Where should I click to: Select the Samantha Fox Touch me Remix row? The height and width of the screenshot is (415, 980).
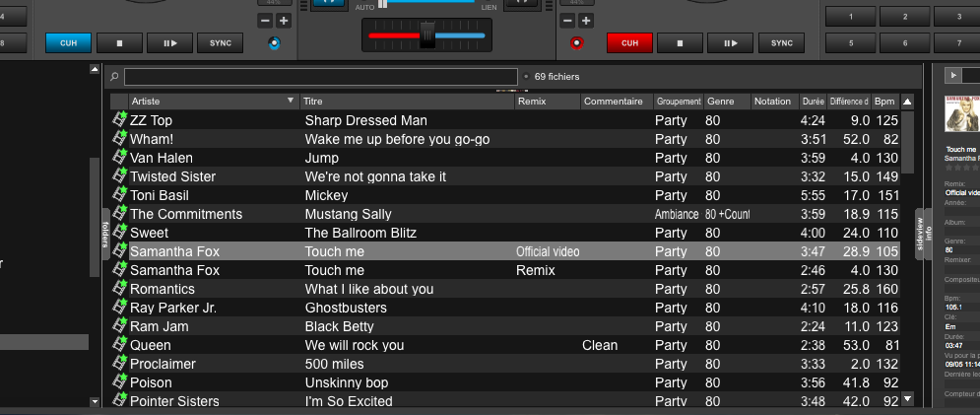tap(505, 270)
